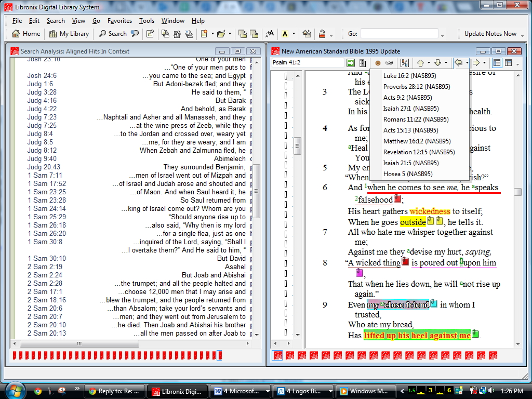Switch to '4 Microsof...' taskbar button

[x=241, y=391]
